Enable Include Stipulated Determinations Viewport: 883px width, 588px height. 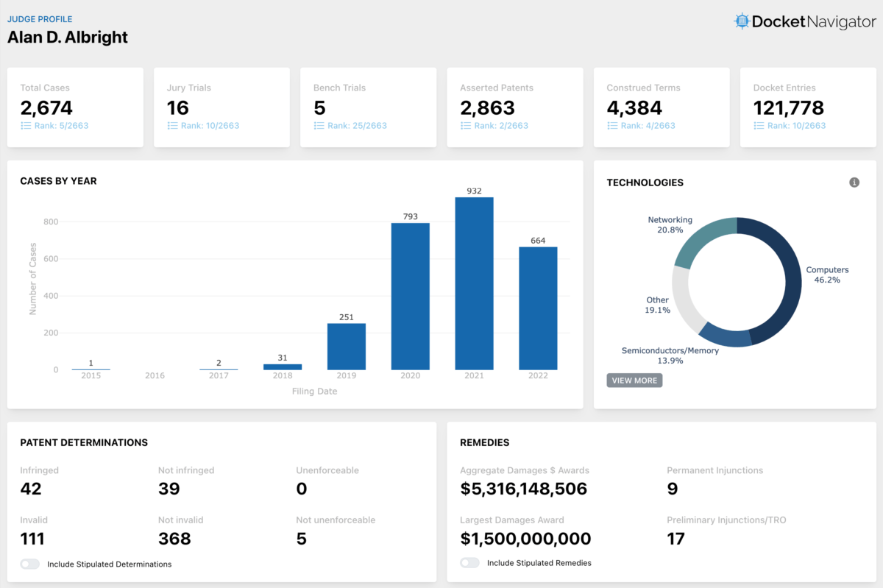click(29, 564)
